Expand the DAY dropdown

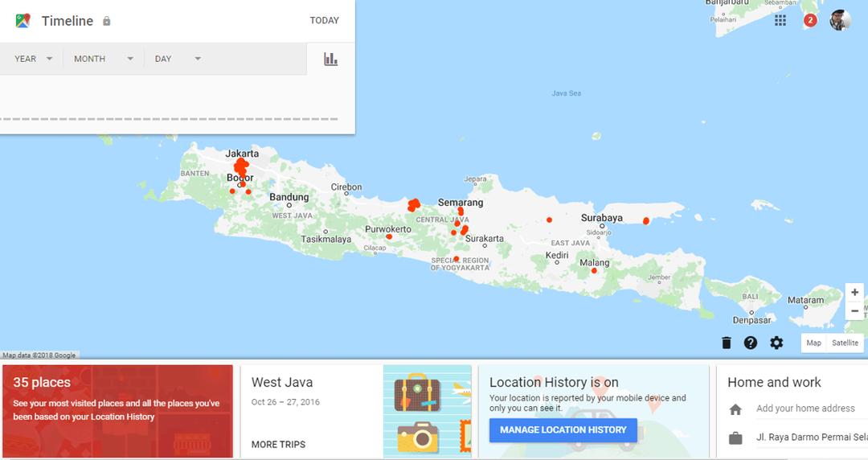click(178, 59)
